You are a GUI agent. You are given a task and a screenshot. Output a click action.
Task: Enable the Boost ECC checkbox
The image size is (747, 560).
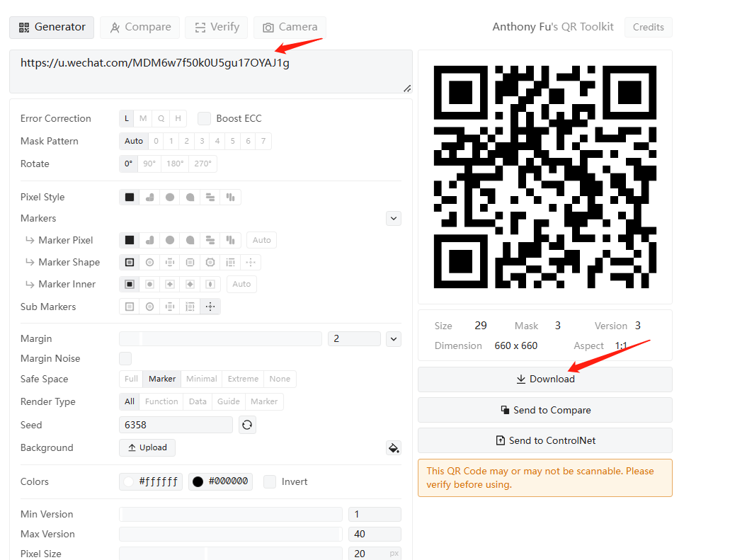point(205,118)
